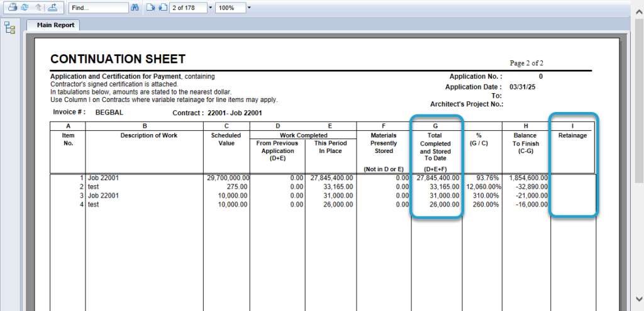Toggle the group tree panel icon
644x311 pixels.
pos(10,28)
